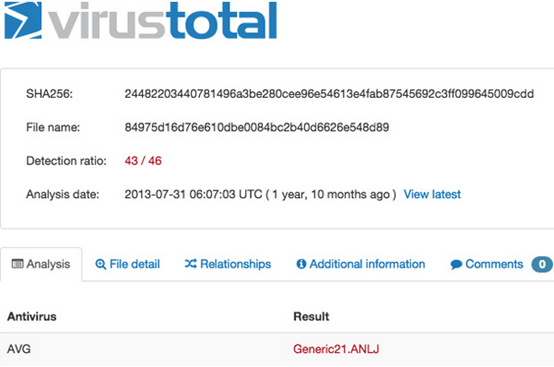Click the File detail magnifier icon
This screenshot has width=554, height=367.
100,264
